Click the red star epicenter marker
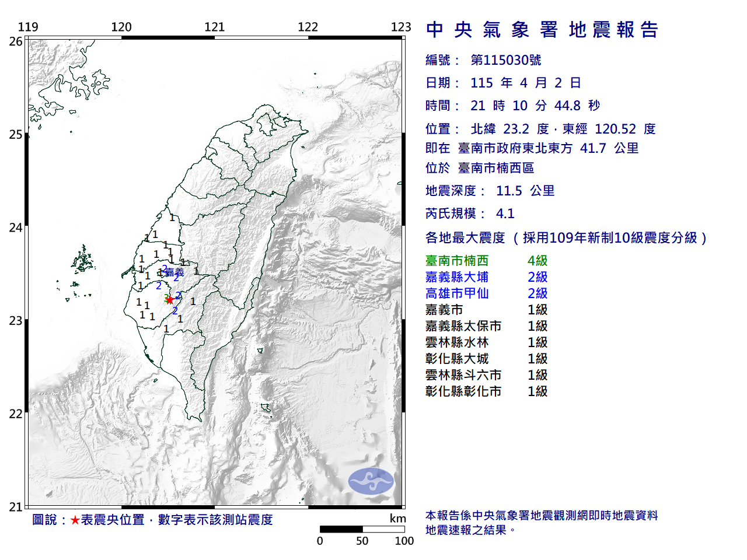 pos(170,300)
